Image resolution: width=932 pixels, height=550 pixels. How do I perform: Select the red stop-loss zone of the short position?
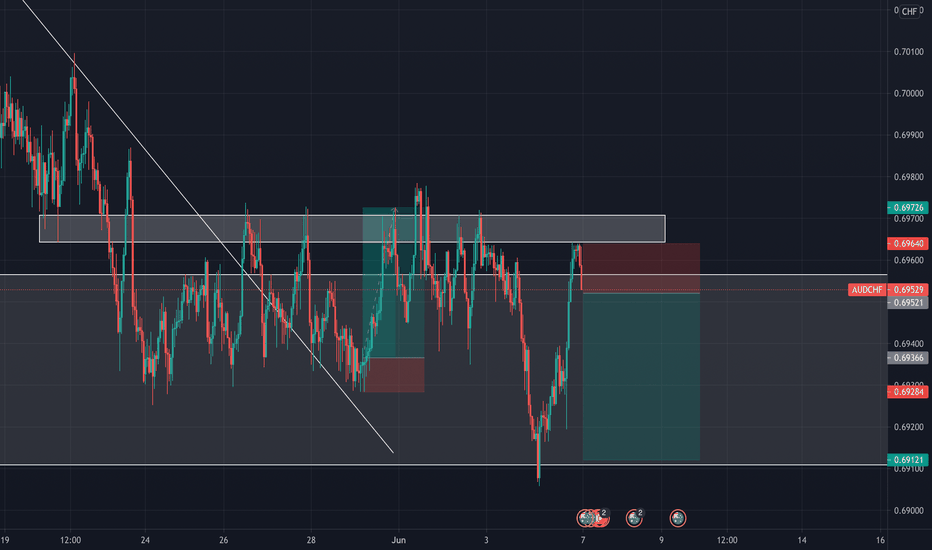pos(641,268)
